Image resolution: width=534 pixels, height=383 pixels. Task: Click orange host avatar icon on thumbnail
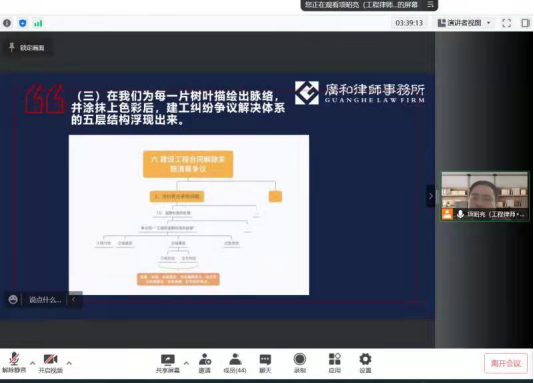click(447, 214)
